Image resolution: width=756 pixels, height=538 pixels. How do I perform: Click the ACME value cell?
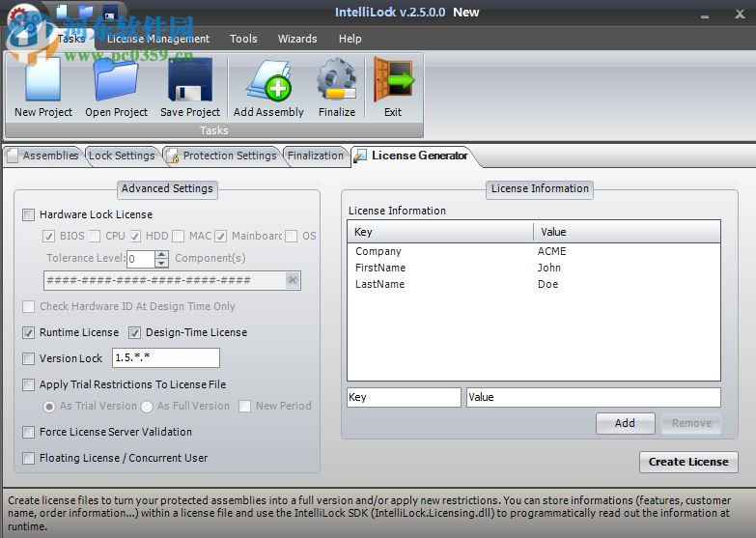551,251
